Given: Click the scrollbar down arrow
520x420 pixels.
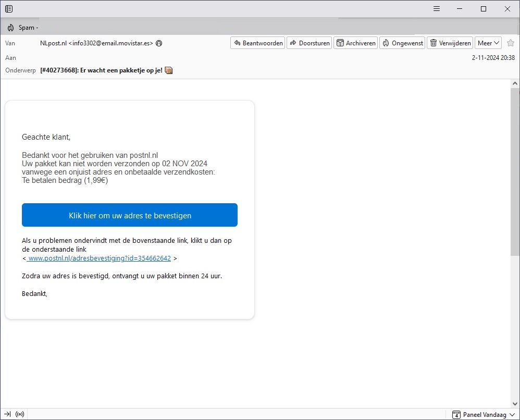Looking at the screenshot, I should coord(515,403).
